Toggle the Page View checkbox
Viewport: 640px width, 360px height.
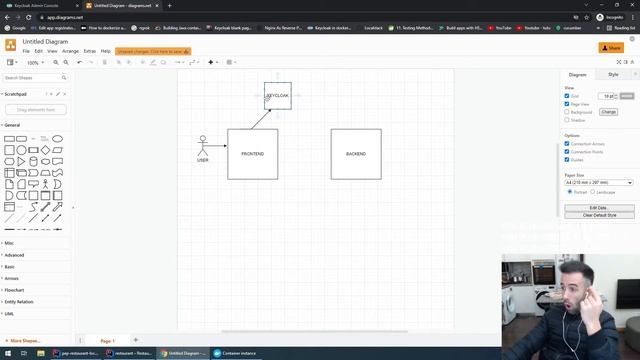point(567,104)
